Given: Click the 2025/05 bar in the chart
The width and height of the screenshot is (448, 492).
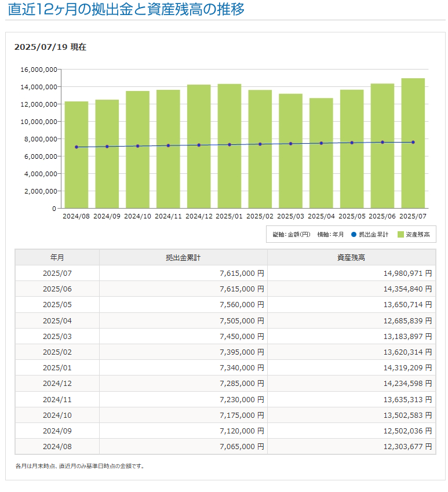Looking at the screenshot, I should [x=352, y=149].
